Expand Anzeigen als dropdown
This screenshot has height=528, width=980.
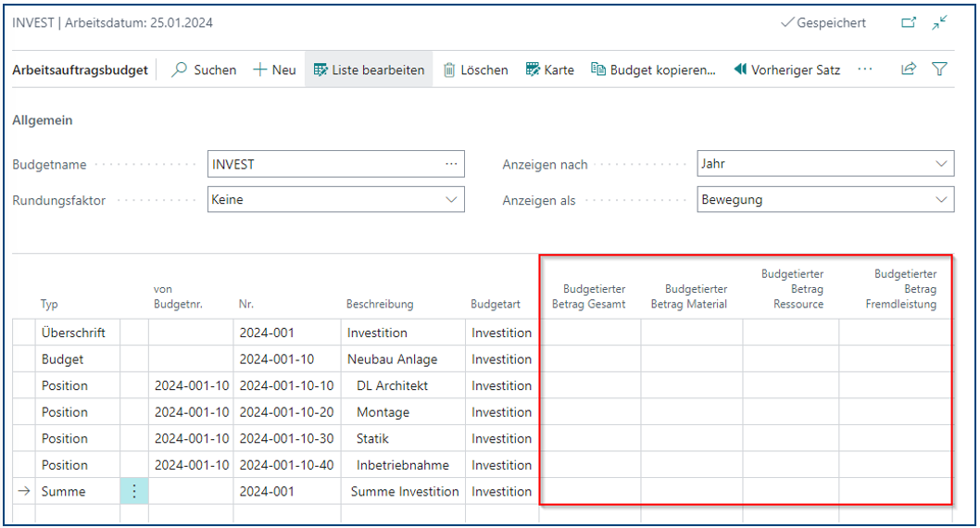pos(941,200)
